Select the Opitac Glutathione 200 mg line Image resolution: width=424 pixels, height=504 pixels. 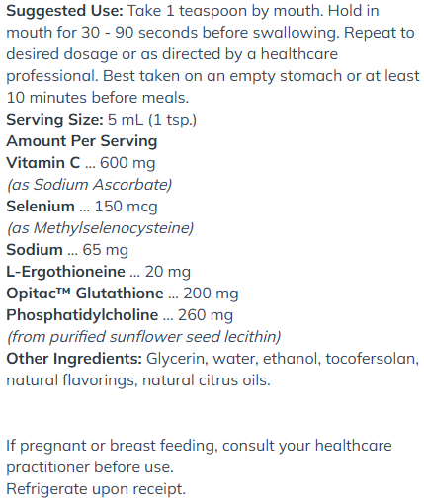[123, 294]
